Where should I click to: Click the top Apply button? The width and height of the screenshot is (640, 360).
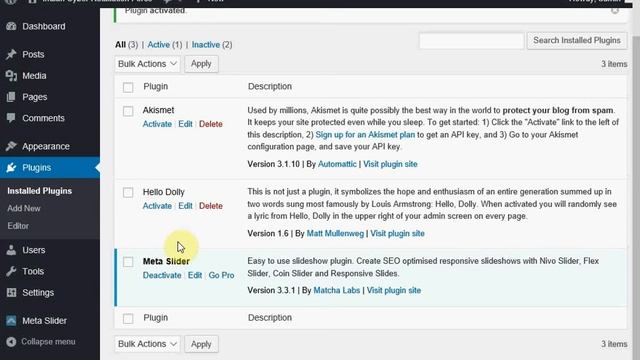point(201,64)
